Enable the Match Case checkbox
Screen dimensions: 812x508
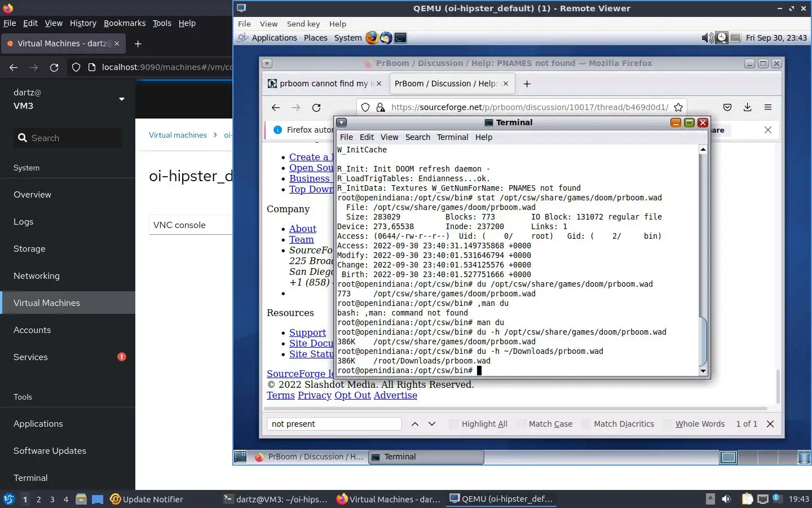521,424
